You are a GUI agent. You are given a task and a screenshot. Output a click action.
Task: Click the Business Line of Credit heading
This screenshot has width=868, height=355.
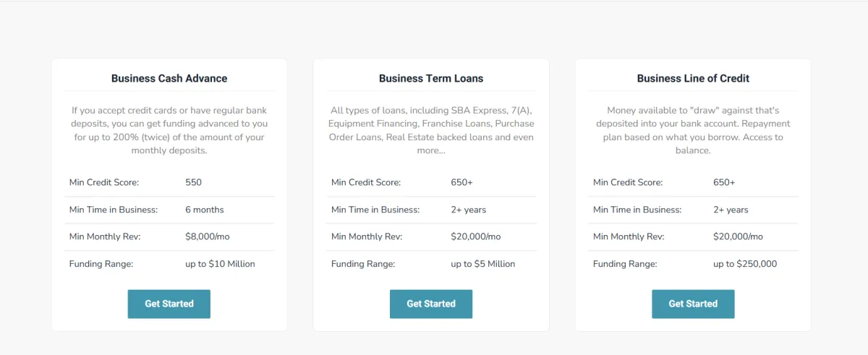coord(693,78)
